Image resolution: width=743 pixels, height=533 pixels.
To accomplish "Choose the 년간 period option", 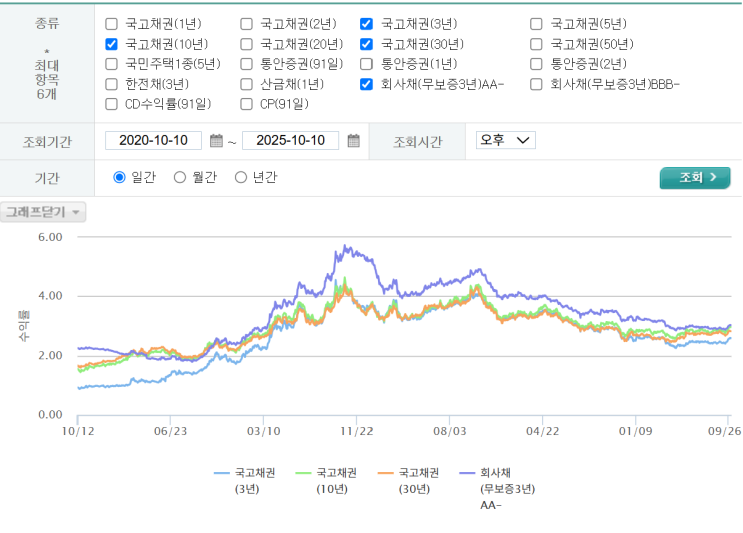I will [x=240, y=177].
